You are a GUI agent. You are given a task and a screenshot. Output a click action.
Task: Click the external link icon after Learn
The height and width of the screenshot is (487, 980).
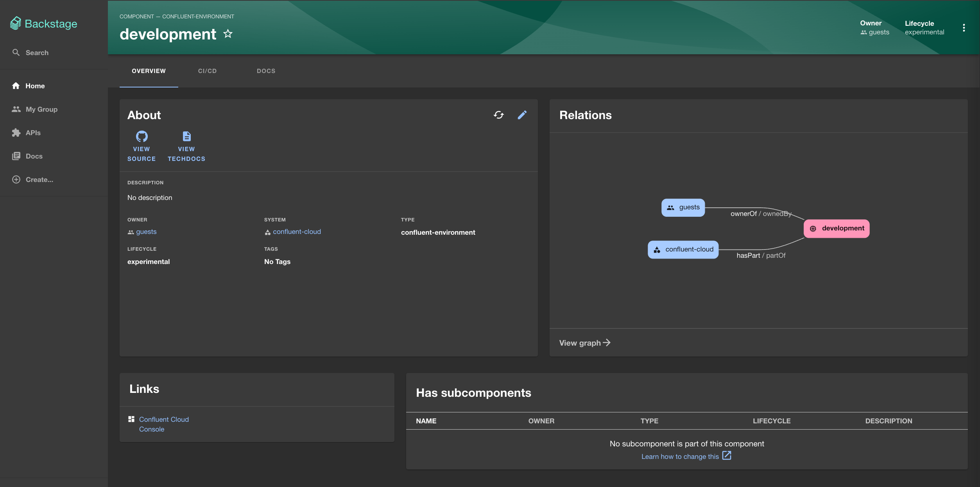pos(727,455)
